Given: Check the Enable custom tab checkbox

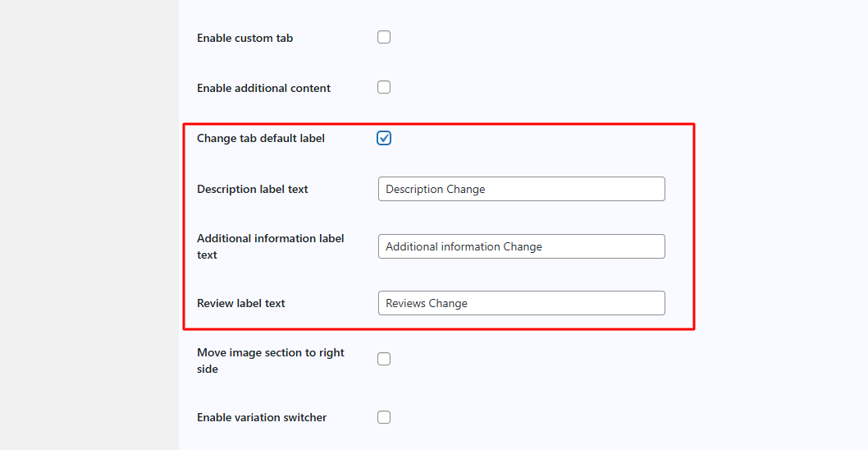Looking at the screenshot, I should [384, 37].
